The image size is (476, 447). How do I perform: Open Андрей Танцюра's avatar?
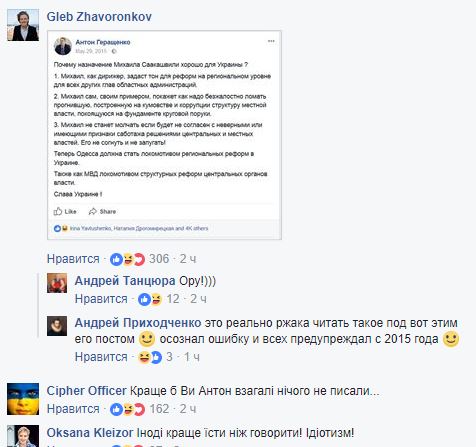click(57, 283)
